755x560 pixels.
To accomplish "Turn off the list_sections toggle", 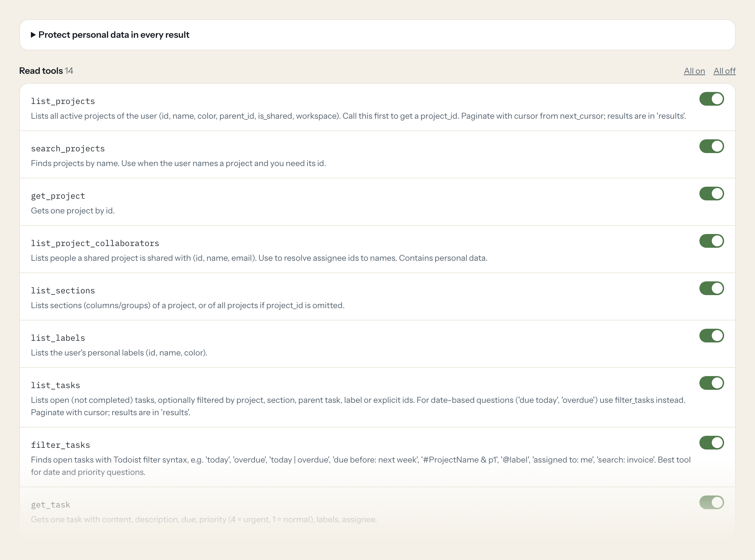I will 712,288.
